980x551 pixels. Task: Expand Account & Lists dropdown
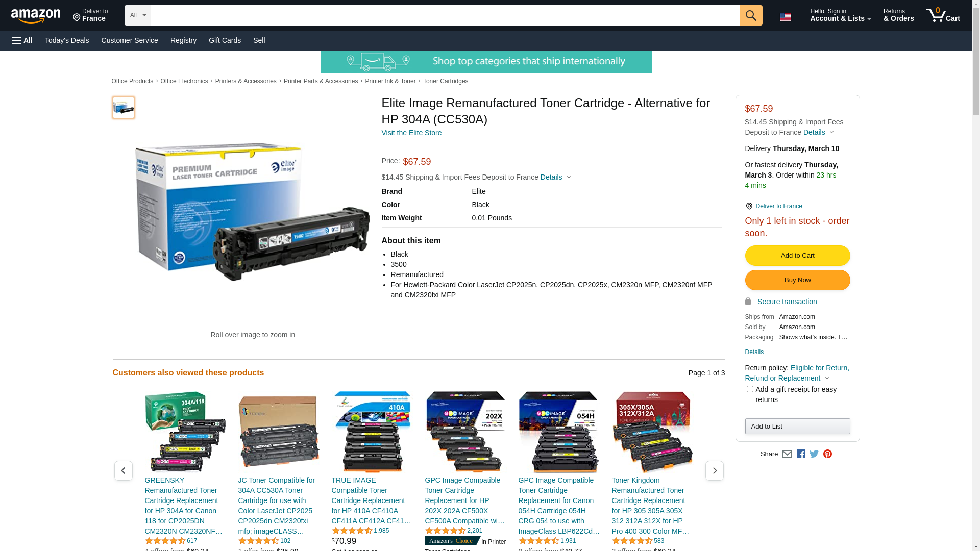(x=840, y=15)
